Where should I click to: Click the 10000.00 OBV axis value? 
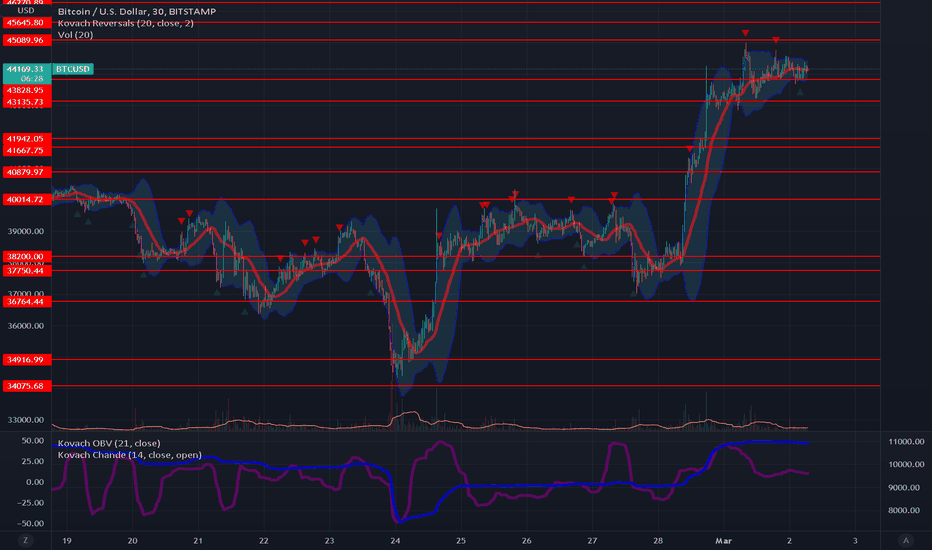pos(906,464)
